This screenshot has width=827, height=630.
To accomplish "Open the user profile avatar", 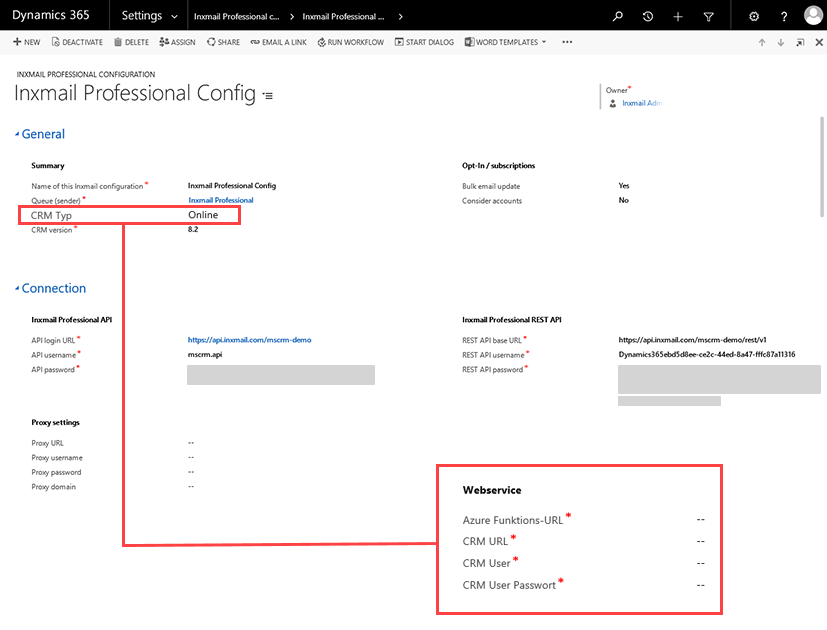I will pyautogui.click(x=813, y=15).
